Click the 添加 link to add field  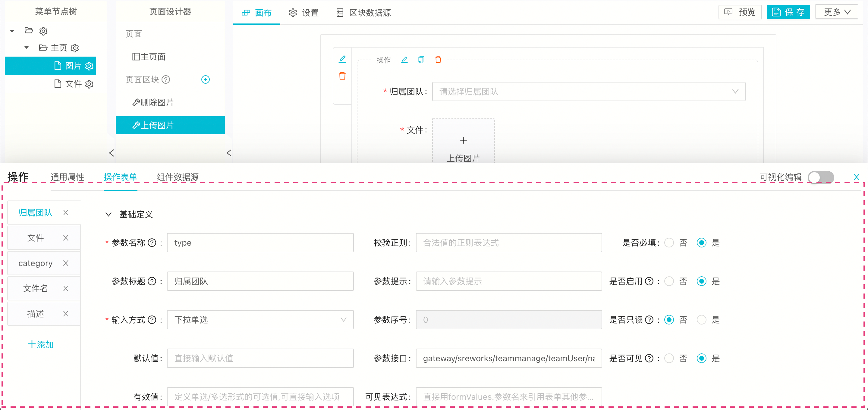(40, 344)
